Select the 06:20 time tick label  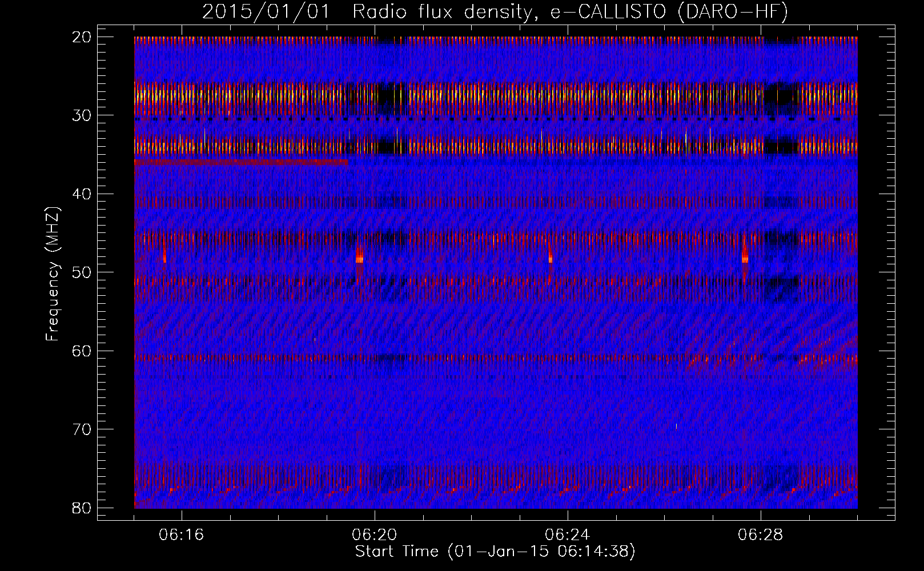coord(375,535)
